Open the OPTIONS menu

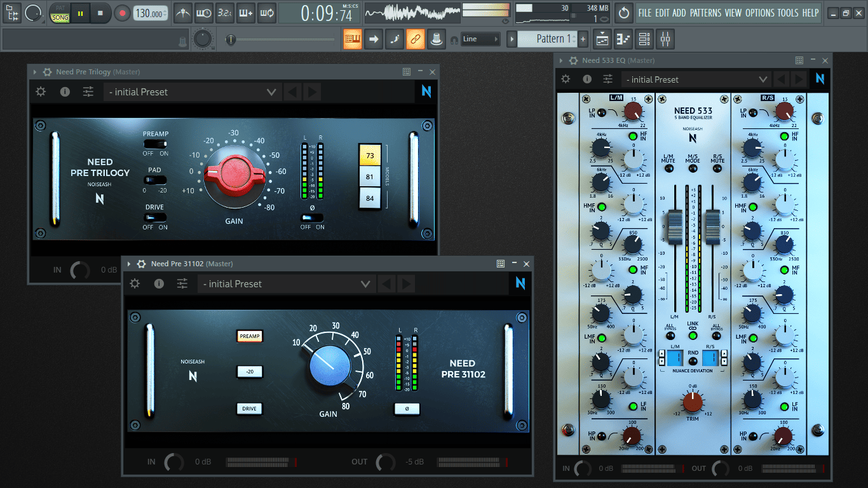click(760, 13)
